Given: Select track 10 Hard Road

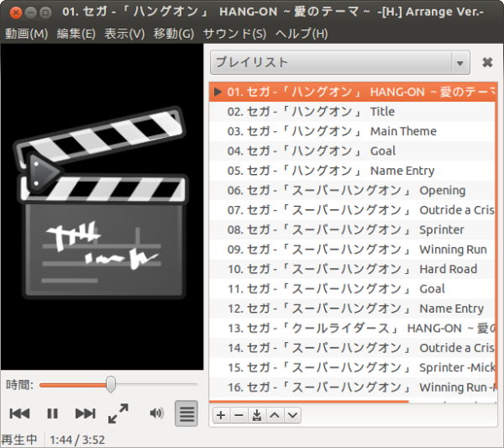Looking at the screenshot, I should click(x=352, y=269).
